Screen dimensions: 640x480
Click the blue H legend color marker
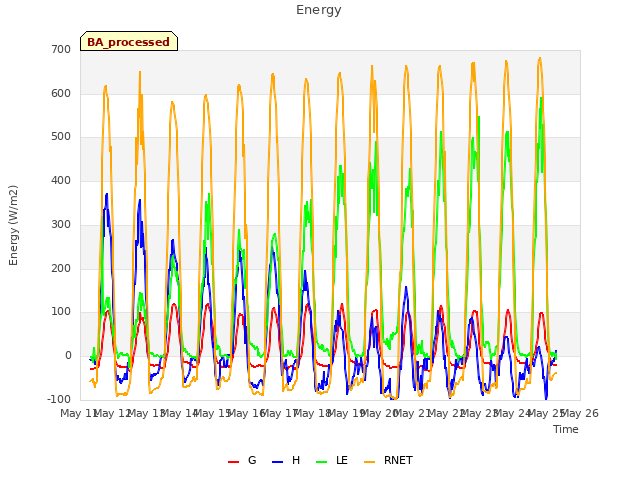point(278,462)
